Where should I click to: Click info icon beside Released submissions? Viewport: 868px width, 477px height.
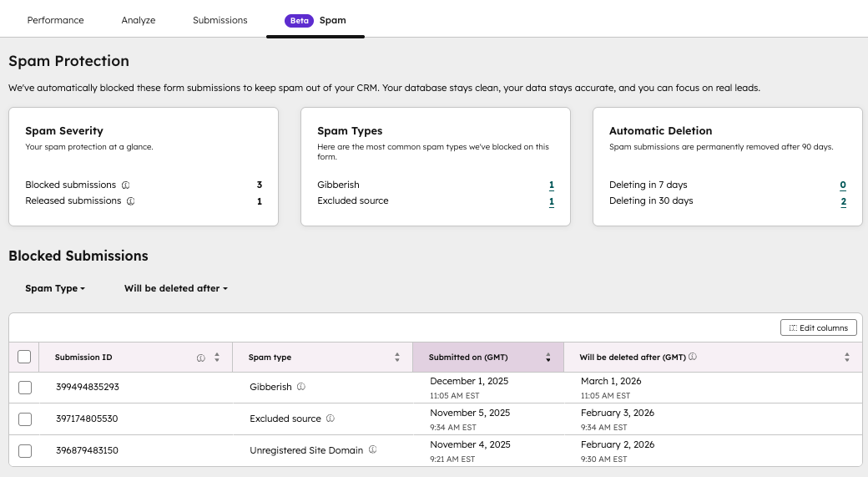pyautogui.click(x=131, y=201)
